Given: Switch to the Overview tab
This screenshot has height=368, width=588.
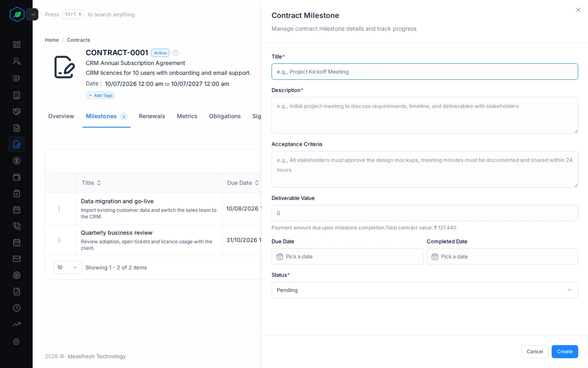Looking at the screenshot, I should (x=61, y=116).
